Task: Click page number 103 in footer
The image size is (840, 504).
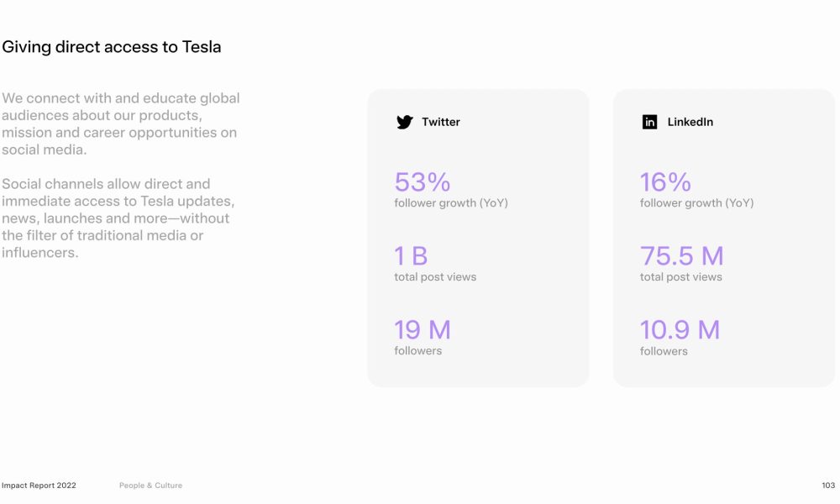Action: (x=828, y=486)
